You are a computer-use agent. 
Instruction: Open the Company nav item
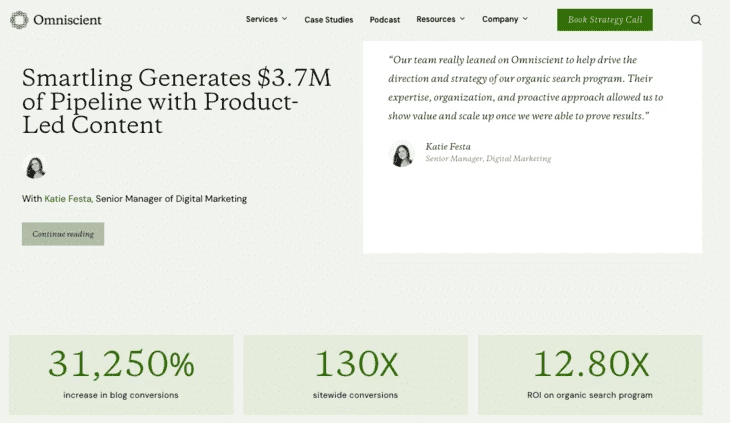coord(500,19)
